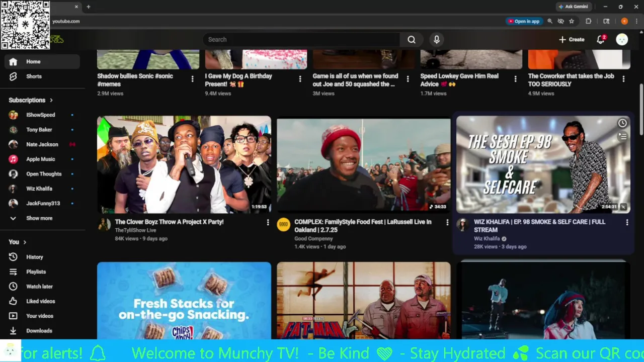The width and height of the screenshot is (644, 362).
Task: Play Fat-Man movie thumbnail
Action: click(x=364, y=301)
